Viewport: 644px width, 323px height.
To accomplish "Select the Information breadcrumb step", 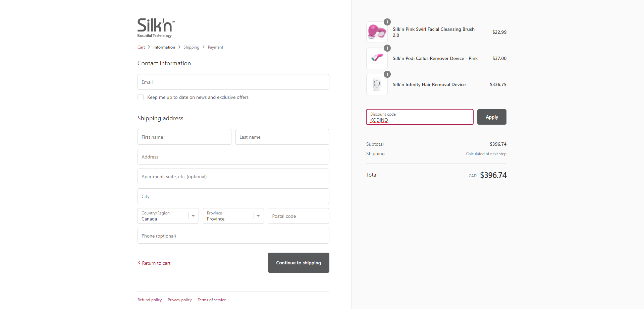I will coord(164,47).
